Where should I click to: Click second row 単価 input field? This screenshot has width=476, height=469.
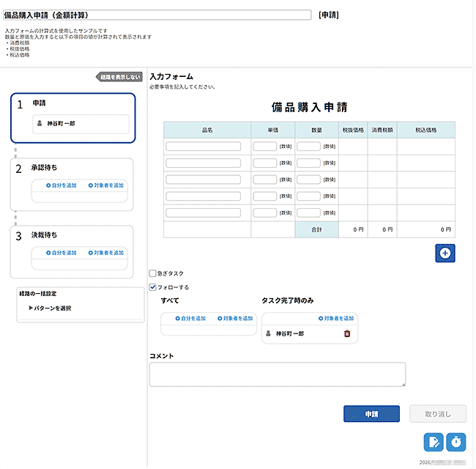tap(265, 163)
